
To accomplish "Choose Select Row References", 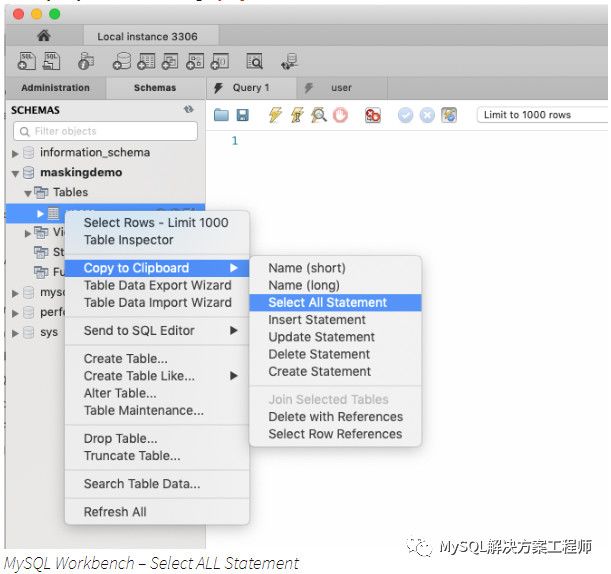I will click(336, 434).
